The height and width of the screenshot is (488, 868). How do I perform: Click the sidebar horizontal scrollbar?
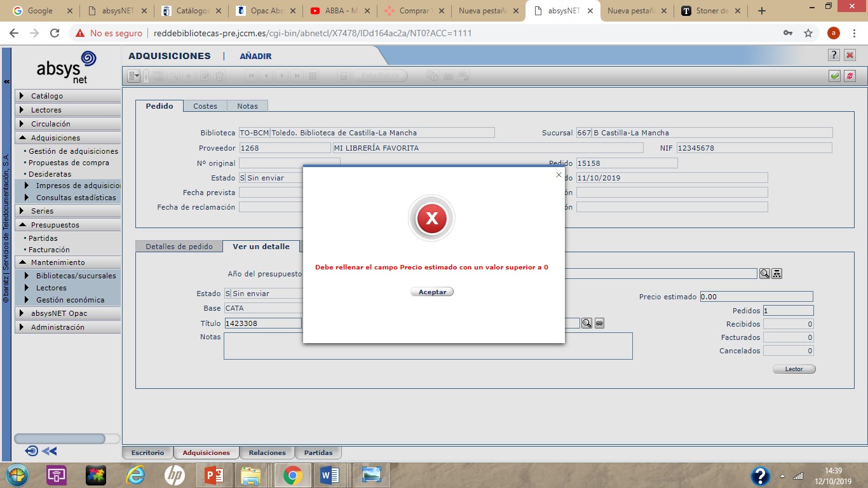(60, 438)
